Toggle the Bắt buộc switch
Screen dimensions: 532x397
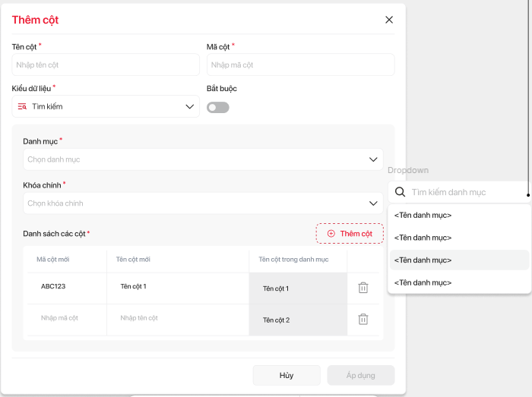pyautogui.click(x=217, y=107)
